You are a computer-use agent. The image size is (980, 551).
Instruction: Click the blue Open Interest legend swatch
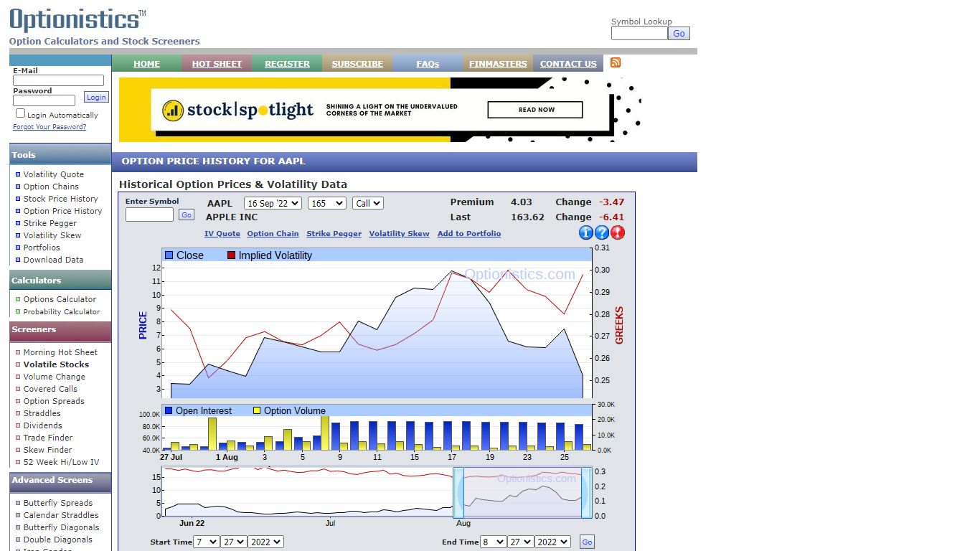click(x=169, y=411)
